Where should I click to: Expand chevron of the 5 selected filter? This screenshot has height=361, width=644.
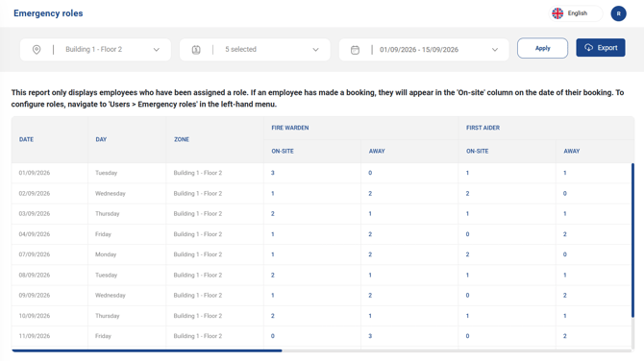pyautogui.click(x=315, y=50)
